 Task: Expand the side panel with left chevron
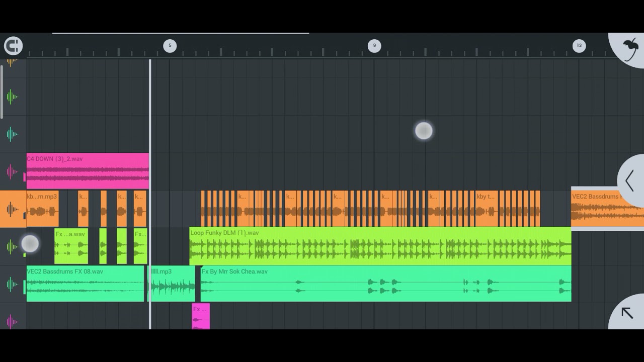[x=630, y=180]
